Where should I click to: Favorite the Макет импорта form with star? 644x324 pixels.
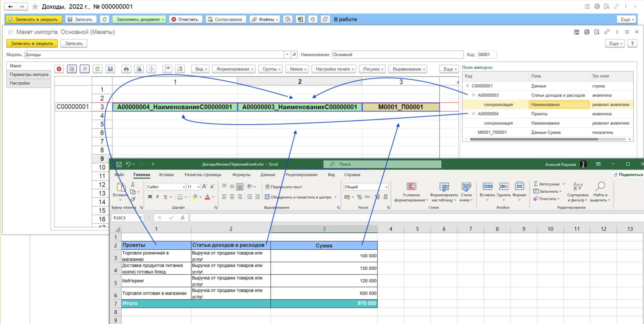tap(10, 32)
